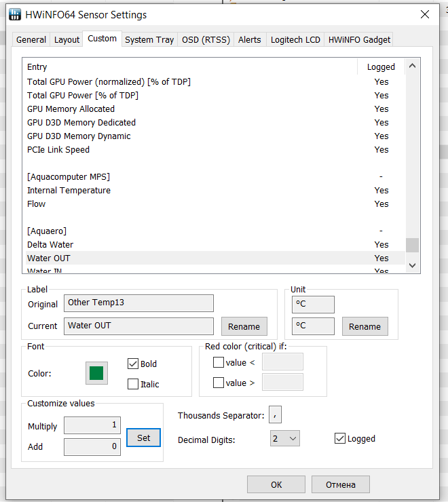Switch to the General tab

coord(31,40)
